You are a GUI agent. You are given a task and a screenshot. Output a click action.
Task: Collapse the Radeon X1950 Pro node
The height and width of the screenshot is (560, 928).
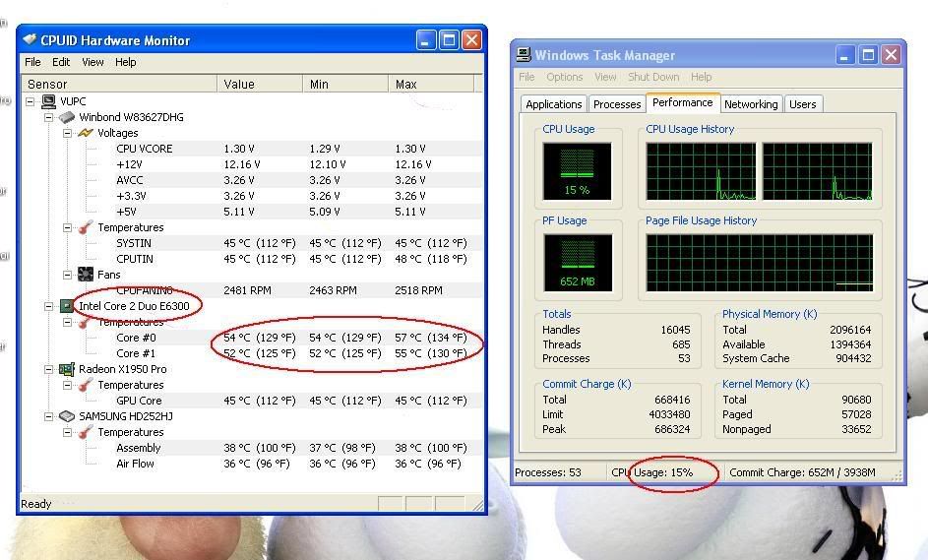point(48,369)
